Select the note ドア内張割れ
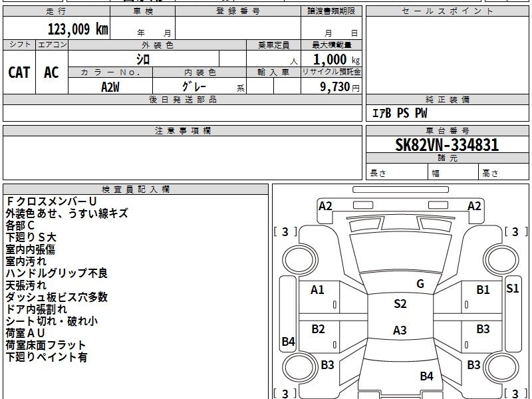The width and height of the screenshot is (532, 399). point(37,309)
